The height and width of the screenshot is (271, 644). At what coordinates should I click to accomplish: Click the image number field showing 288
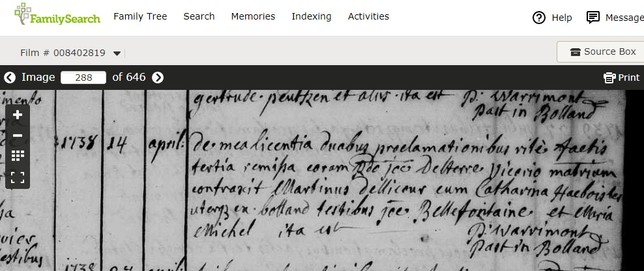click(x=83, y=77)
